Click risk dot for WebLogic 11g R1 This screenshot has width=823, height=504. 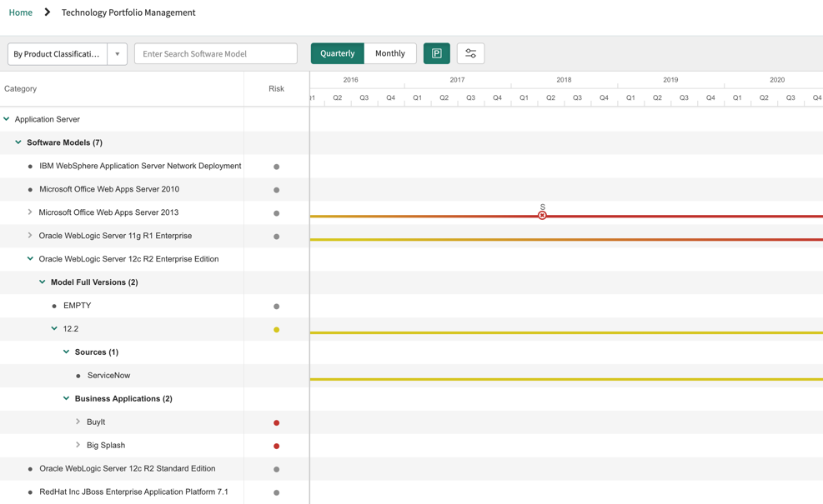277,237
